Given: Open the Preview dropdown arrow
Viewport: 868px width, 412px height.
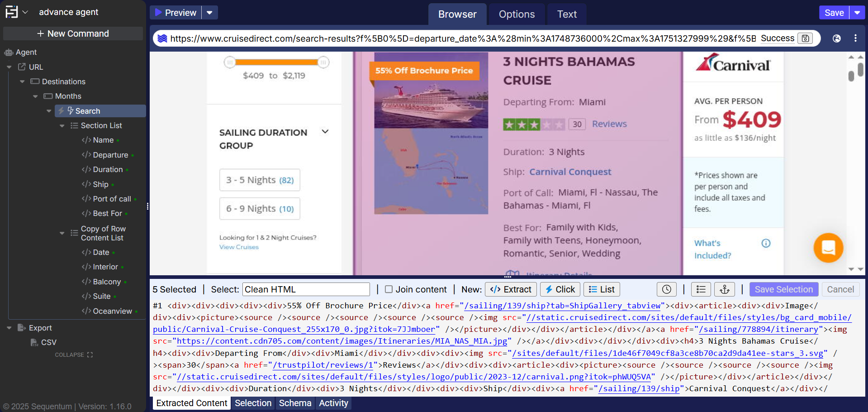Looking at the screenshot, I should 209,13.
